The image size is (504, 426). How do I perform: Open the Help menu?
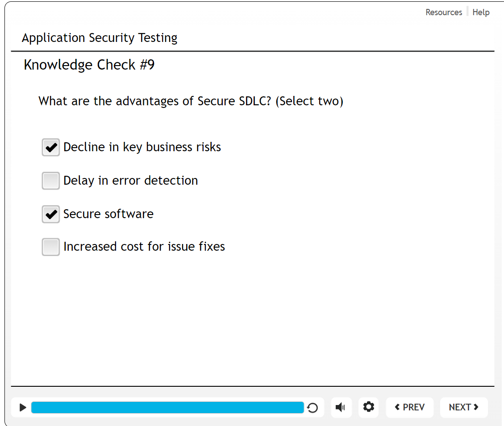coord(481,12)
